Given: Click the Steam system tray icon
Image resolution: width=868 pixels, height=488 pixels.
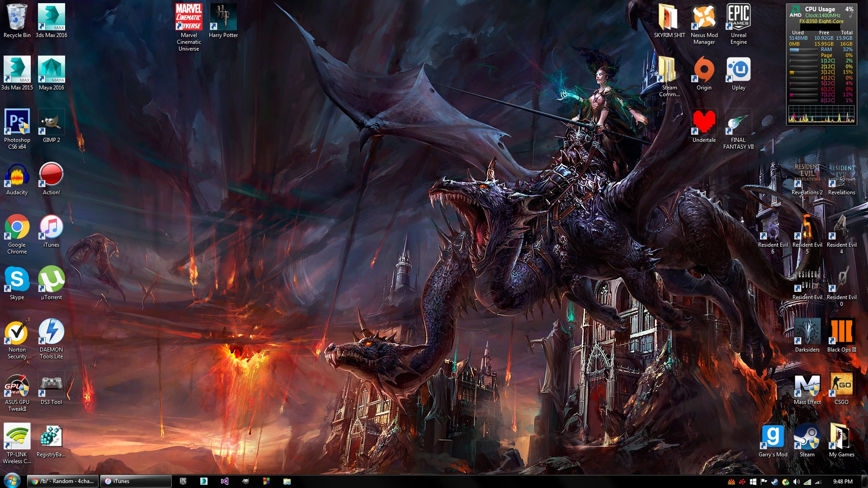Looking at the screenshot, I should click(774, 482).
